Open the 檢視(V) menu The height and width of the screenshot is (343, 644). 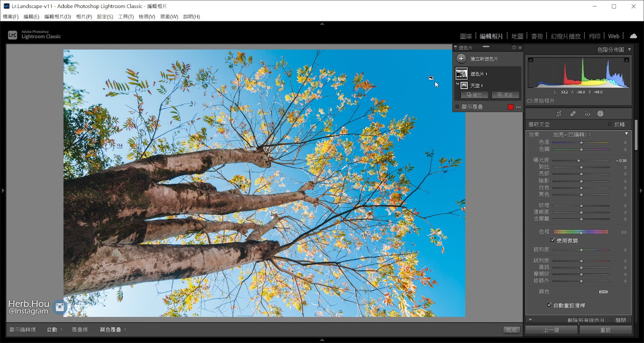[147, 17]
